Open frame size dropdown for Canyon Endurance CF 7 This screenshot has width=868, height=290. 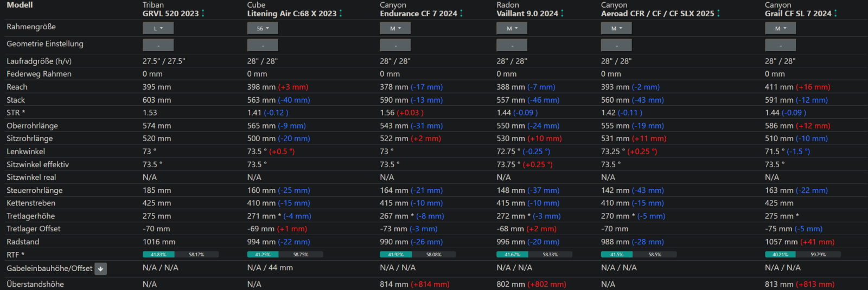point(395,28)
